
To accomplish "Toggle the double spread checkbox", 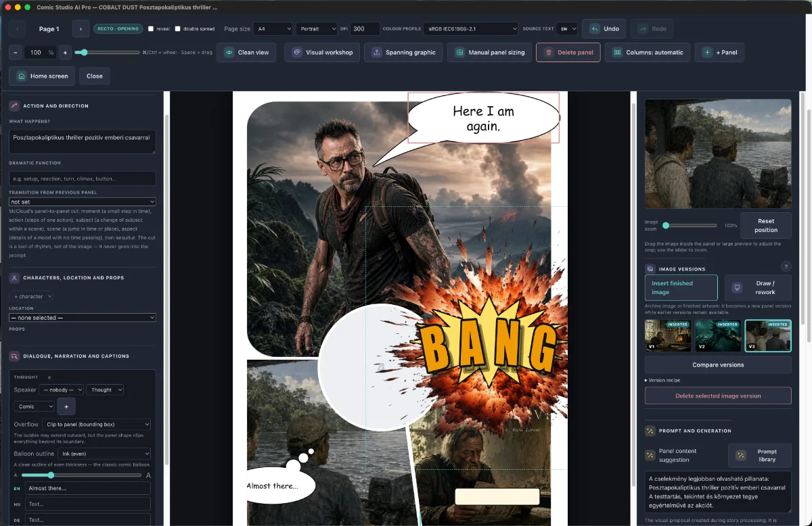I will pos(177,29).
